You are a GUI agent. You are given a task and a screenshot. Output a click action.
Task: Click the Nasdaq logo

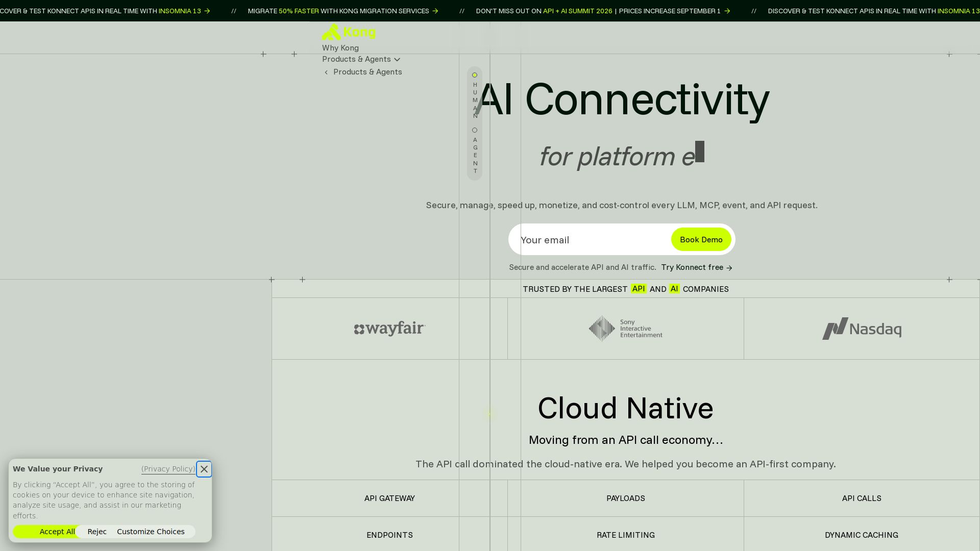862,329
